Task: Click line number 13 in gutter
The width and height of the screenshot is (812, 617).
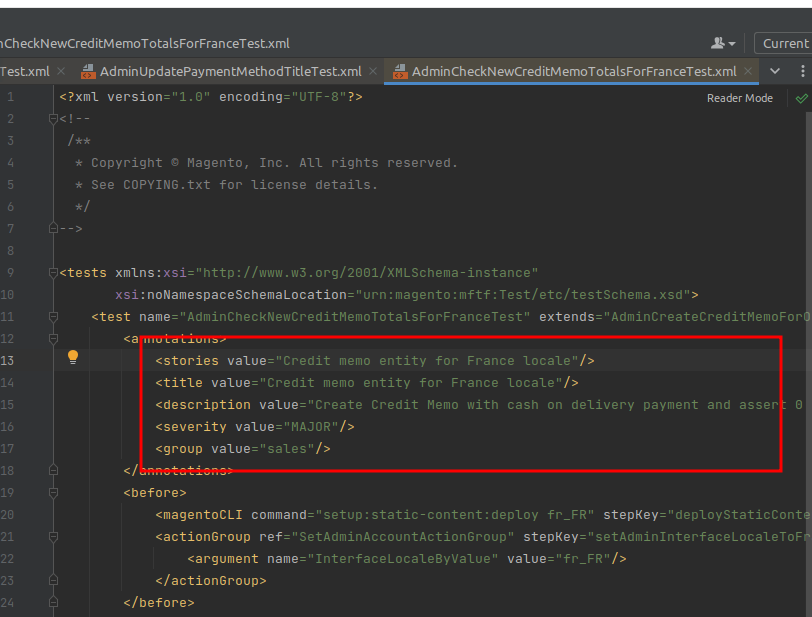Action: point(8,361)
